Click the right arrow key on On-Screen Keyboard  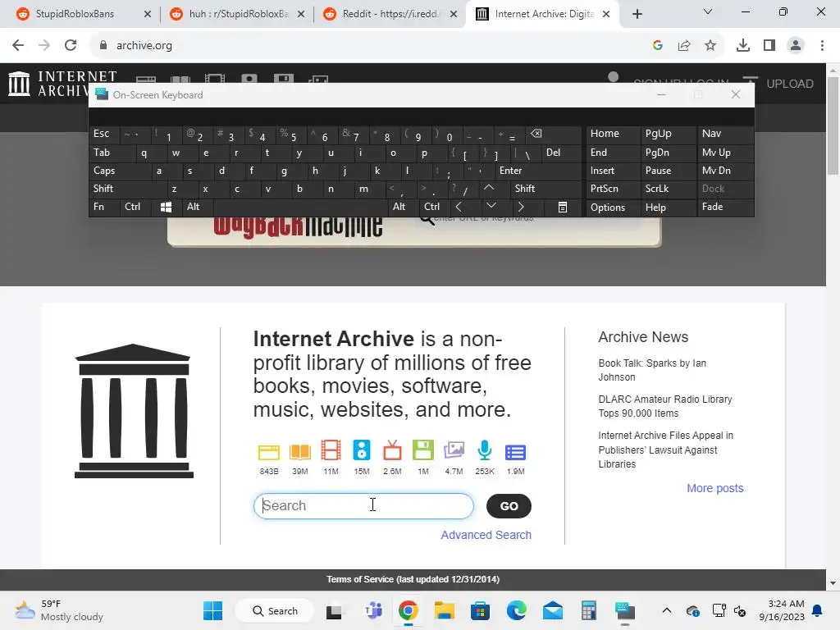520,207
